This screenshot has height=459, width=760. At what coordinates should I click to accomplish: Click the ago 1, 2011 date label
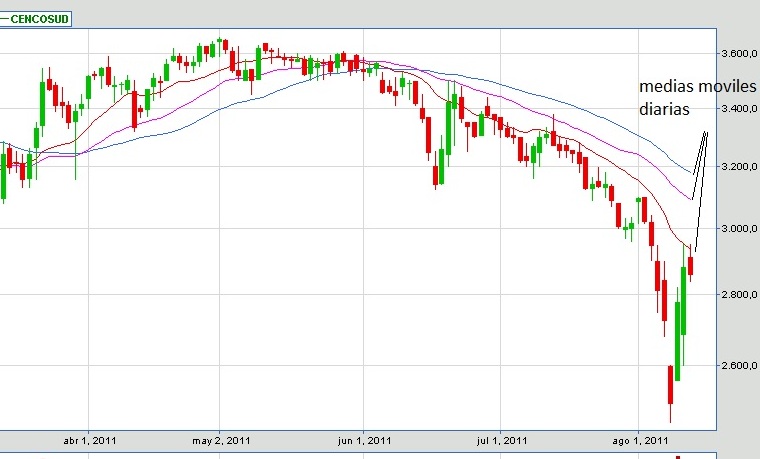[x=640, y=441]
